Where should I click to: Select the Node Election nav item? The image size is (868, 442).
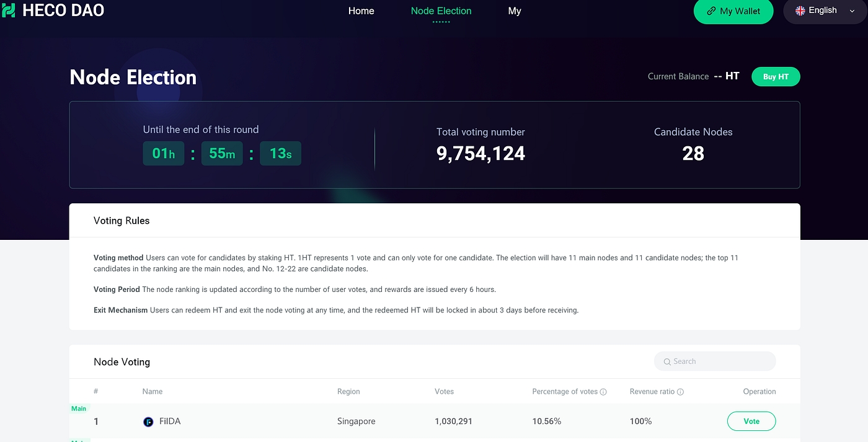point(441,11)
